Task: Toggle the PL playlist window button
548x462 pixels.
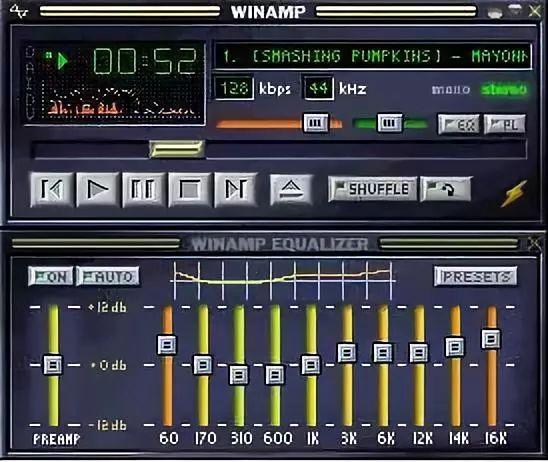Action: point(505,124)
